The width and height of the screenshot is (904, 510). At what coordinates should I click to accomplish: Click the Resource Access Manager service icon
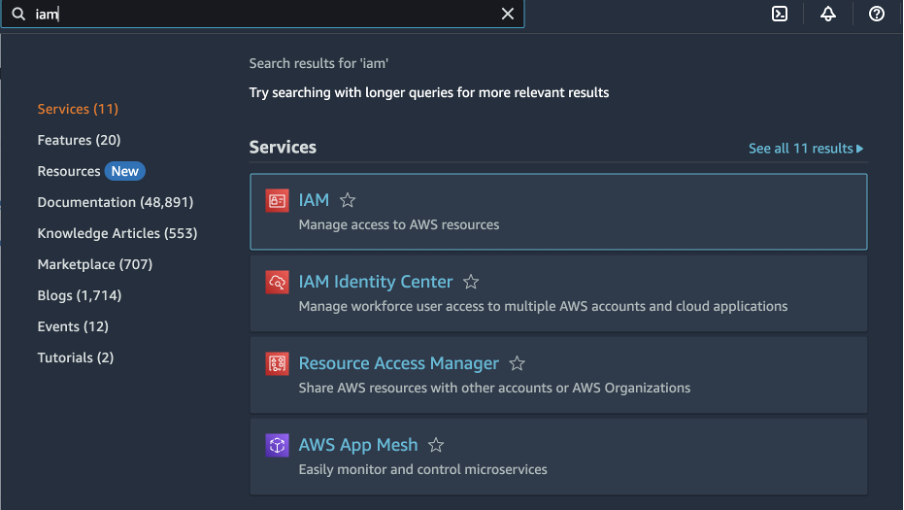point(277,364)
